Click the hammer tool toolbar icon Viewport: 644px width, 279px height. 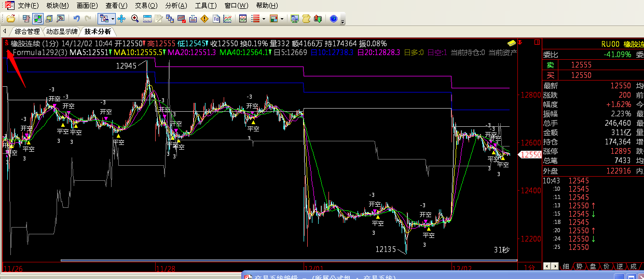(60, 19)
